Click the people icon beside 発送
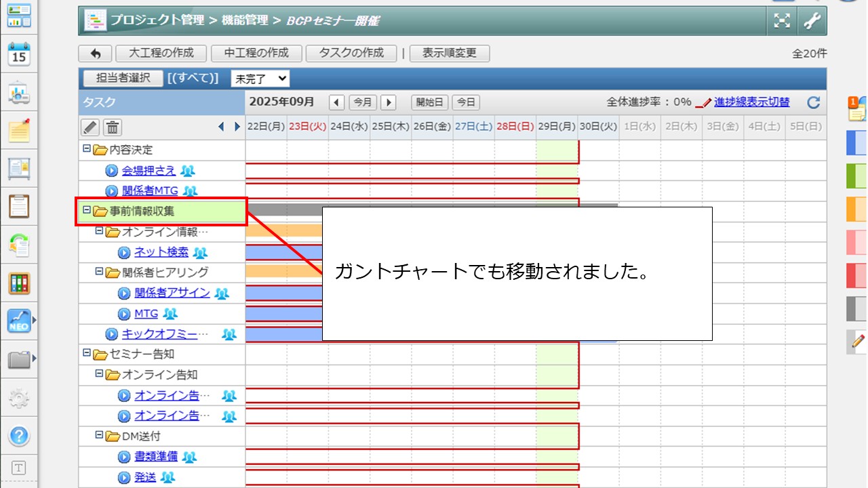 click(x=167, y=478)
